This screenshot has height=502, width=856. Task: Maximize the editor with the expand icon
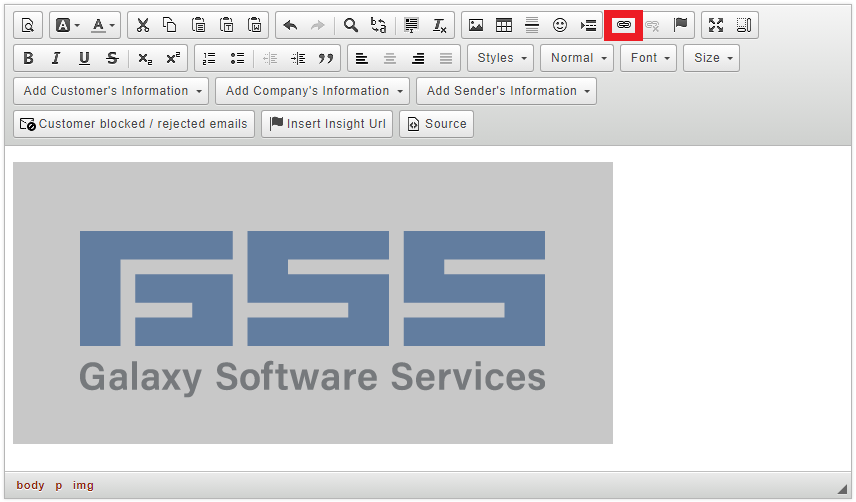[x=716, y=25]
